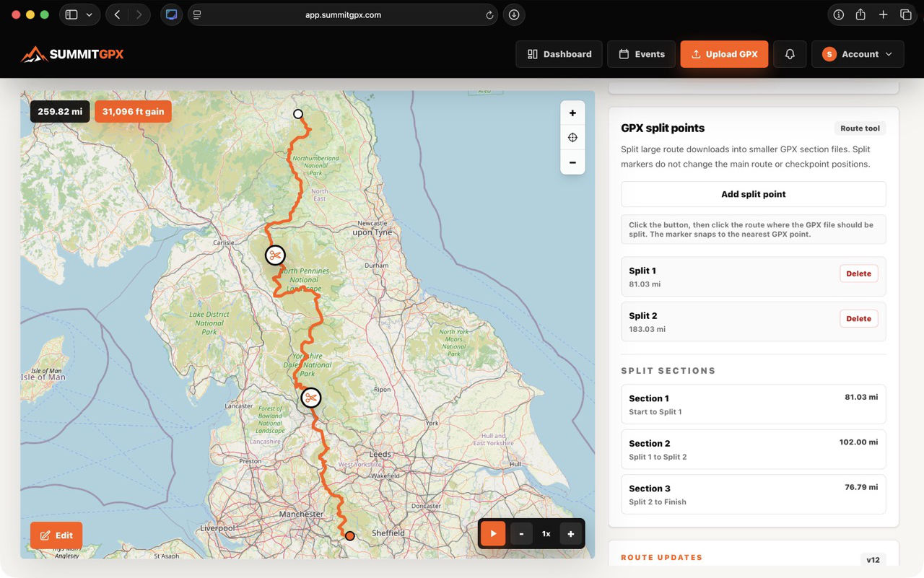This screenshot has height=578, width=924.
Task: Click the Share icon in browser toolbar
Action: [x=860, y=14]
